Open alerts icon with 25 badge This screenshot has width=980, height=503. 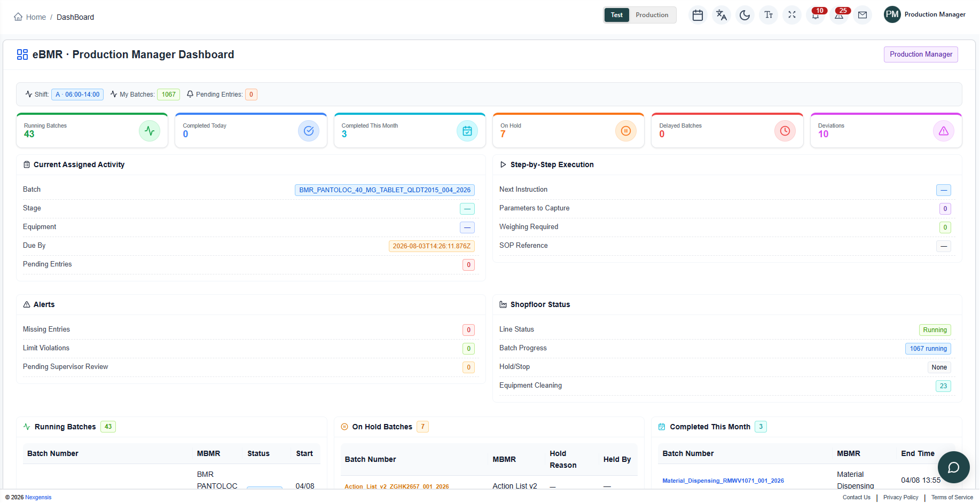pos(840,15)
